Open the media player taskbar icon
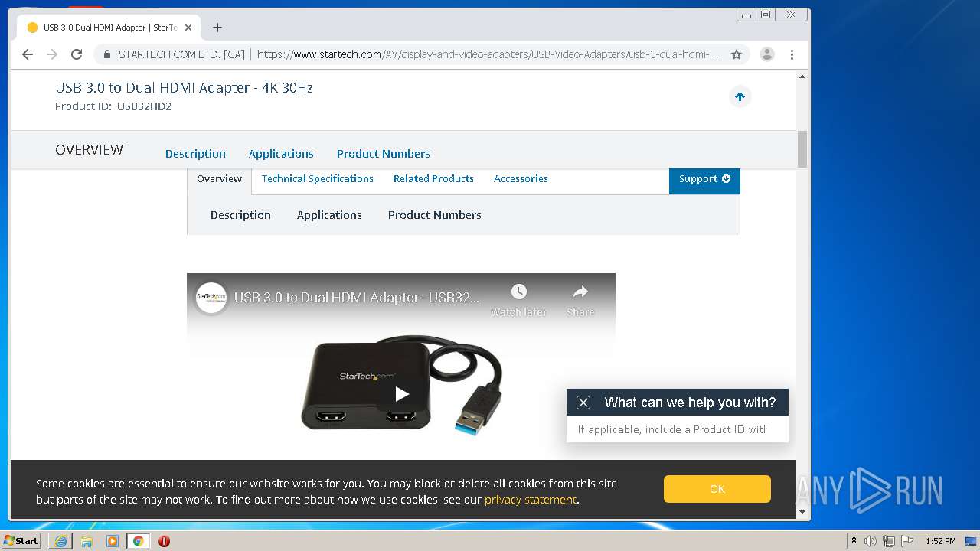The image size is (980, 551). coord(113,541)
